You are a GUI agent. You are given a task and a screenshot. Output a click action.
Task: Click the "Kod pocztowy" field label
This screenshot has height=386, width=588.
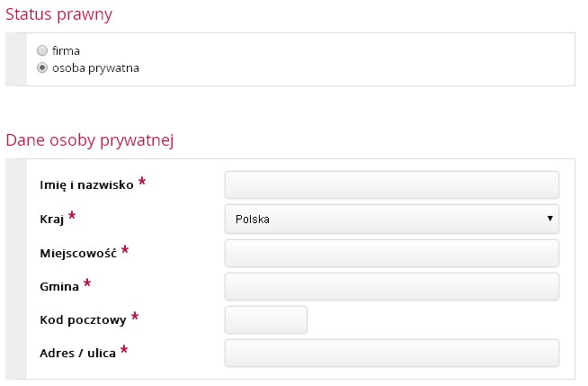pos(84,319)
